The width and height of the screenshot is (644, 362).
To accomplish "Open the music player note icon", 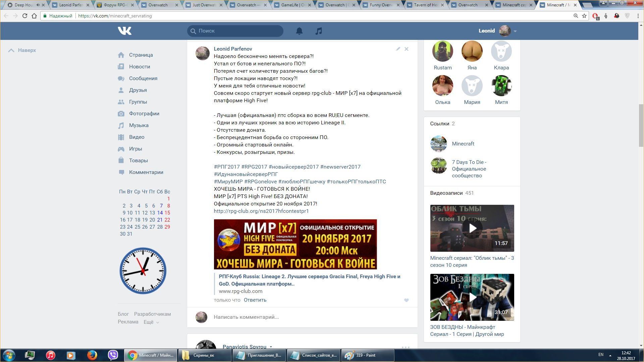I will pyautogui.click(x=319, y=31).
